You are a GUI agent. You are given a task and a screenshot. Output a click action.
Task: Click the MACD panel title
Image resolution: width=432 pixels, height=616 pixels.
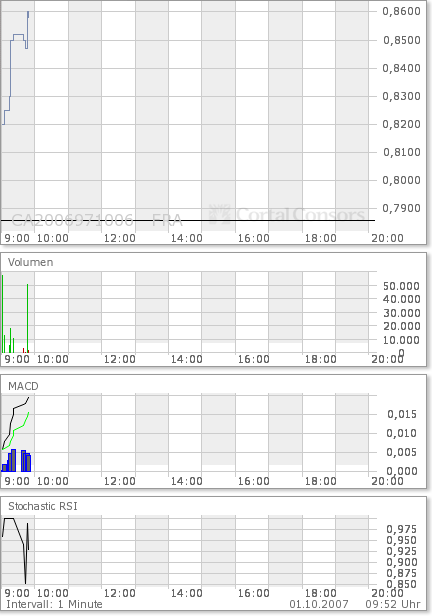24,386
